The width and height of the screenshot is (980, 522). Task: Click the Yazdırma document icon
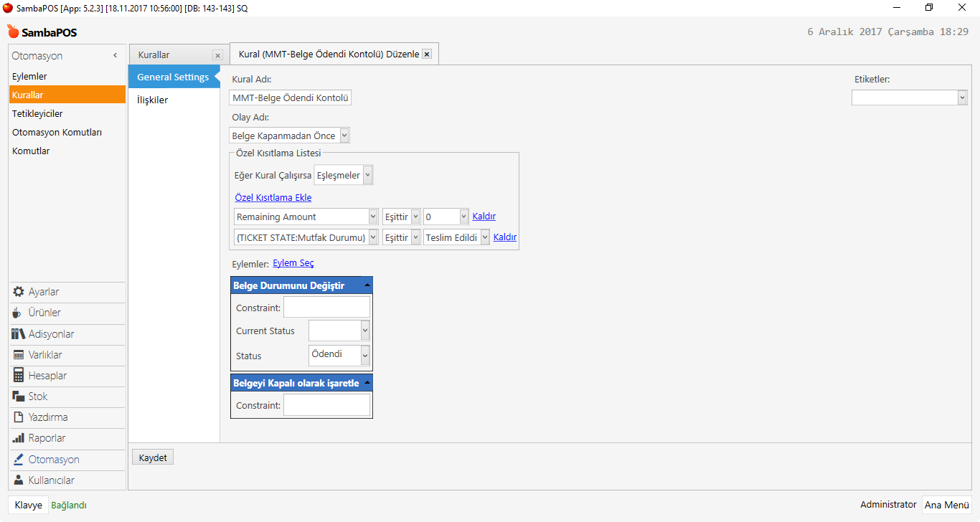(x=19, y=417)
